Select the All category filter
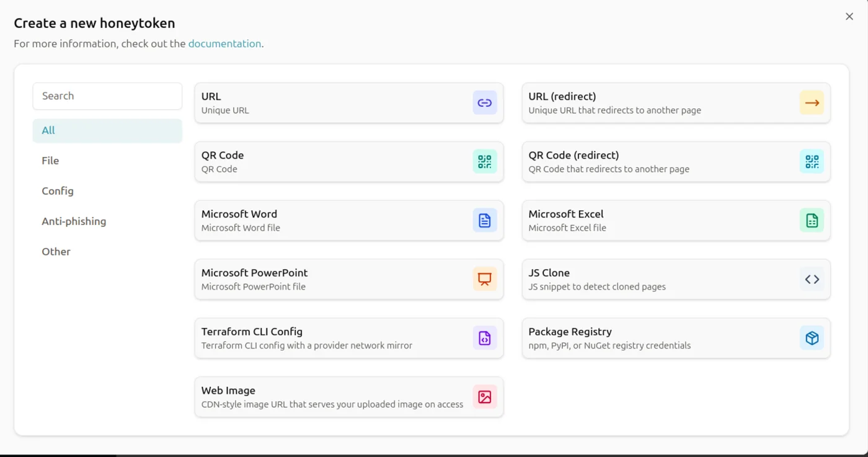This screenshot has width=868, height=457. click(107, 131)
